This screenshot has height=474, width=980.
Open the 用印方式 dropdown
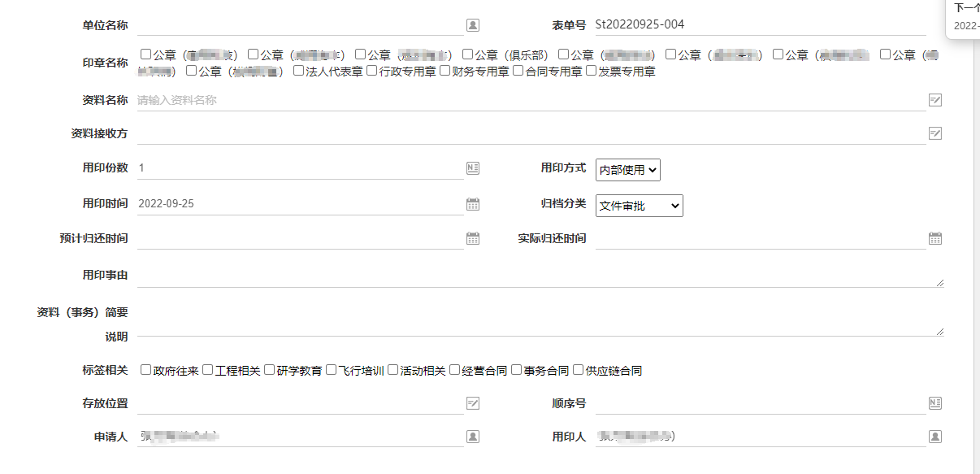(627, 169)
